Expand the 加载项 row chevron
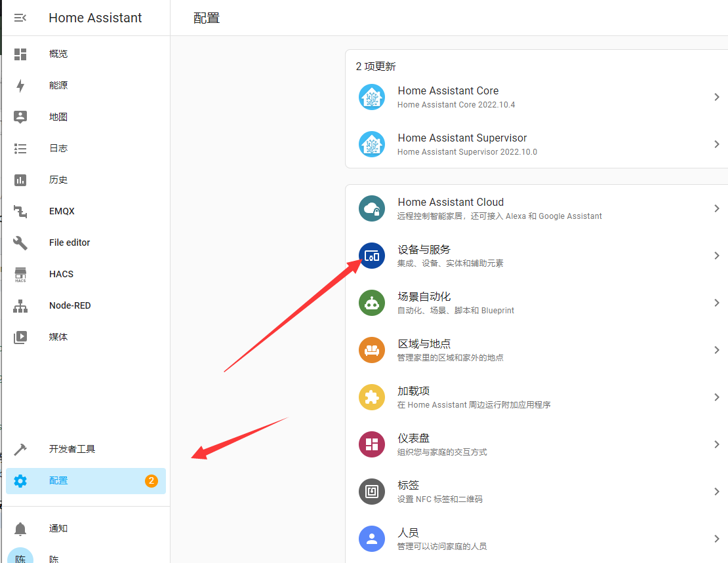728x563 pixels. click(x=717, y=397)
